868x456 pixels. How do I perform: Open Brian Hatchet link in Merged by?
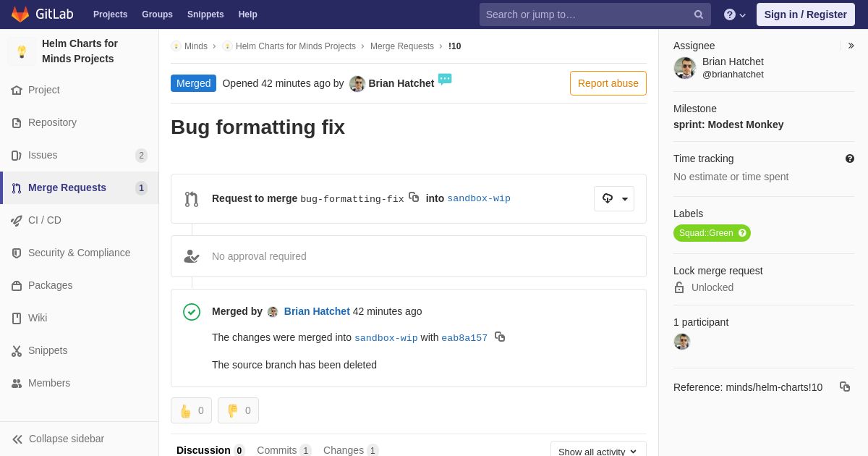317,311
